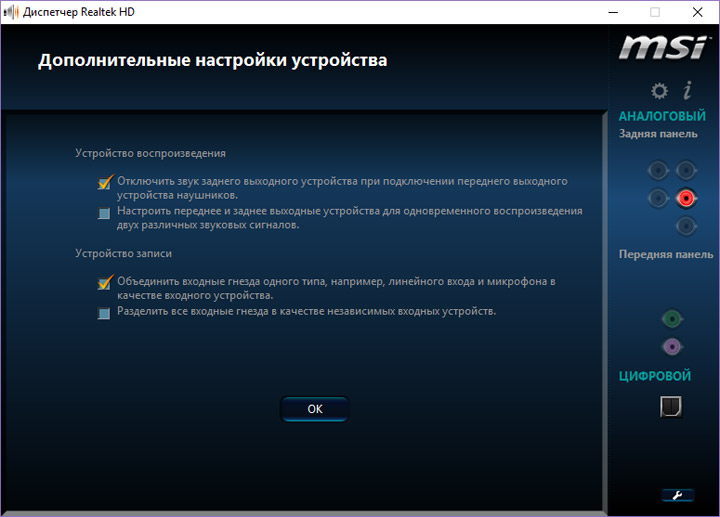
Task: Click 'Дополнительные настройки устройства' heading
Action: coord(213,60)
